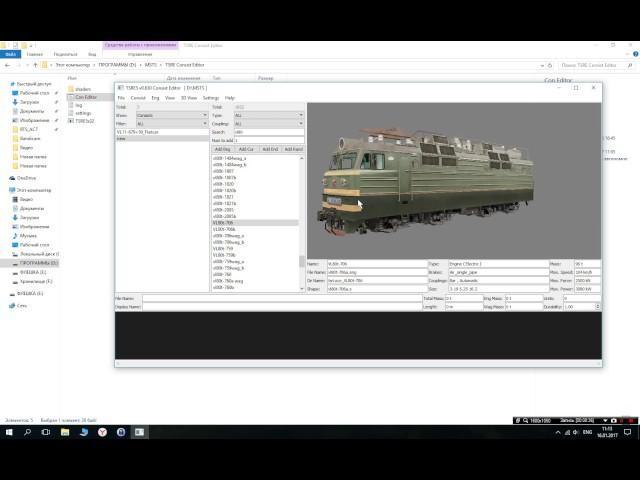The width and height of the screenshot is (640, 480).
Task: Open the Windows Start menu
Action: pyautogui.click(x=8, y=432)
